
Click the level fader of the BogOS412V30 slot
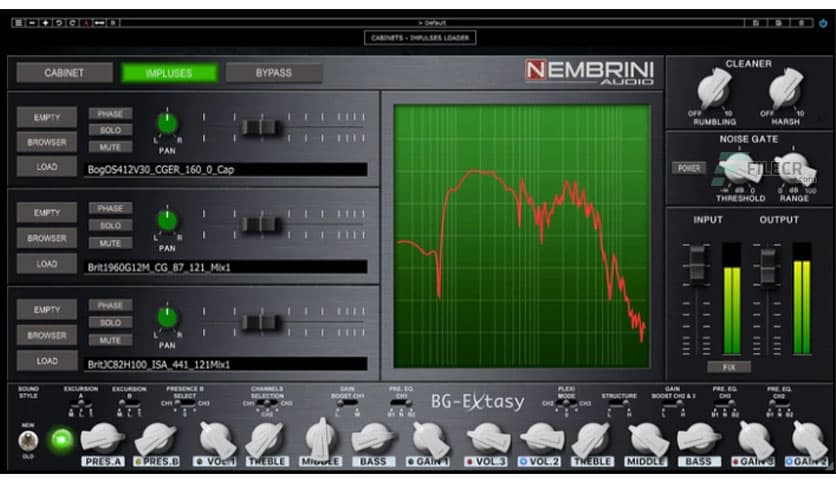[x=261, y=127]
